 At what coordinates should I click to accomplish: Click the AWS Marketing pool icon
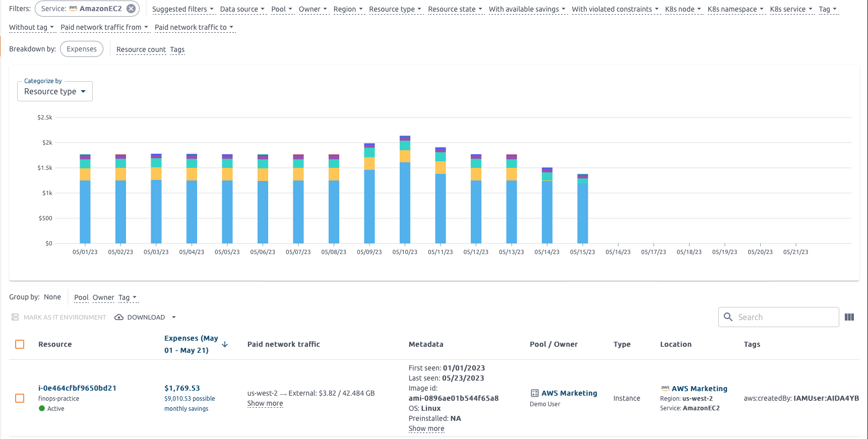tap(534, 393)
